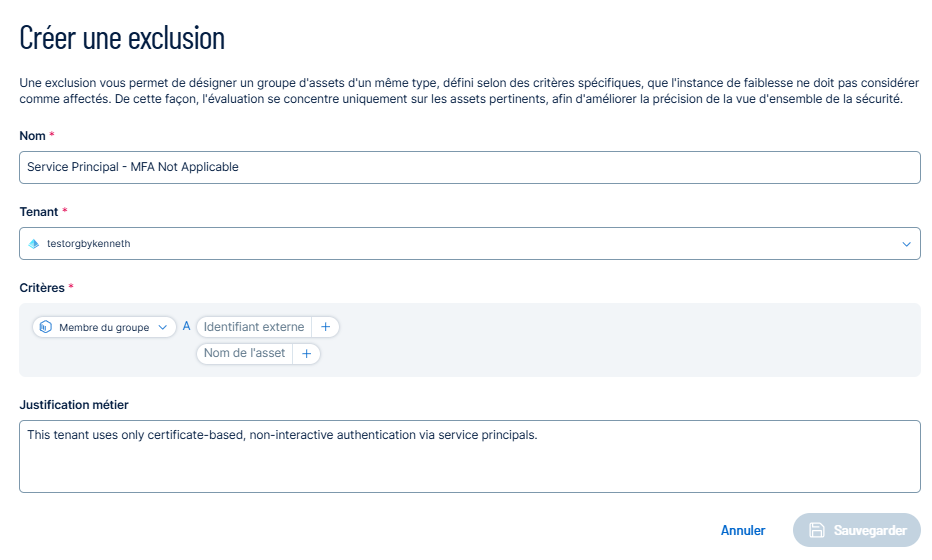
Task: Click into the Justification métier text area
Action: tap(470, 457)
